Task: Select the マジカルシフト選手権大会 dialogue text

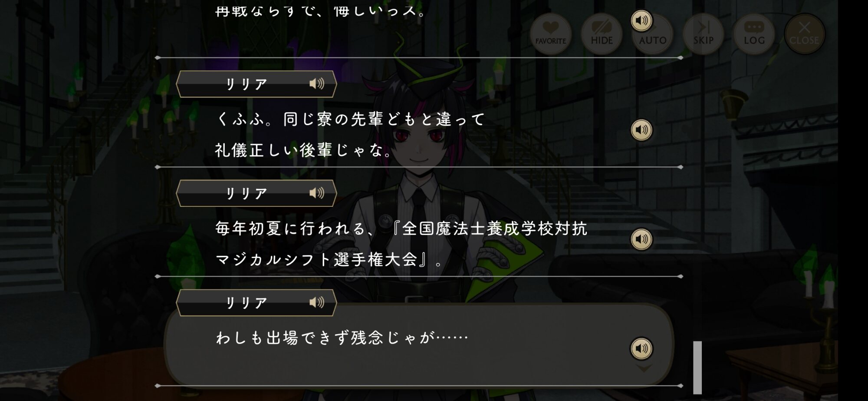Action: click(329, 259)
